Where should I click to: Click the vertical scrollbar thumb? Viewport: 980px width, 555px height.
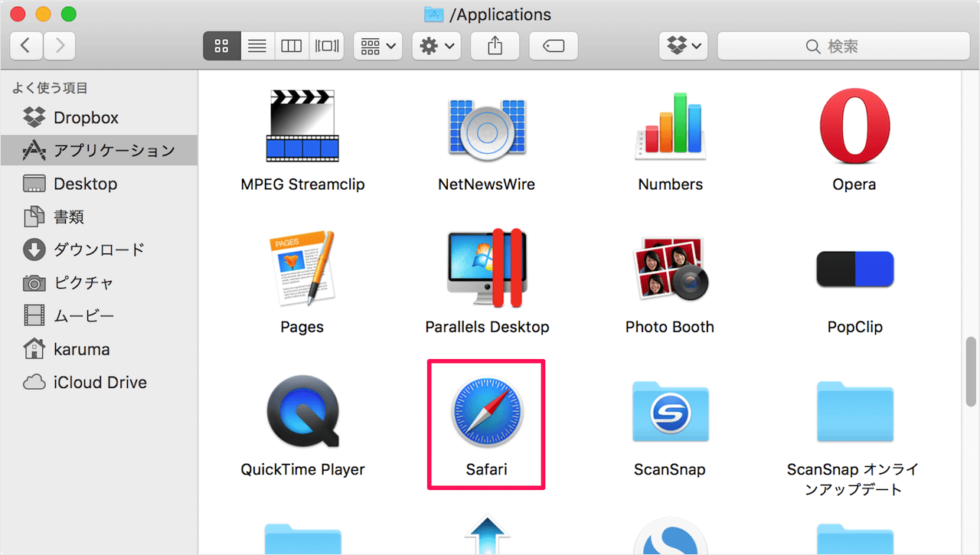click(972, 371)
